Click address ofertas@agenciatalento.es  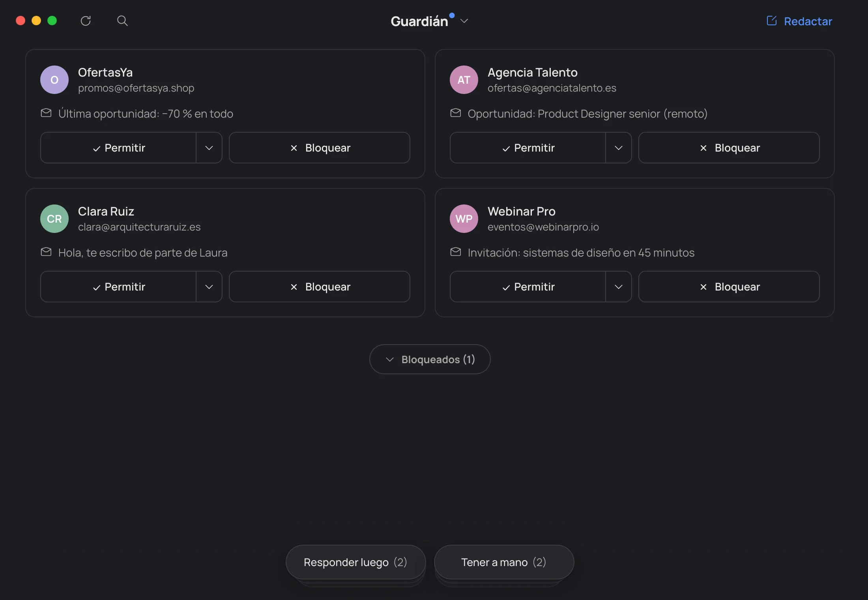click(x=552, y=88)
